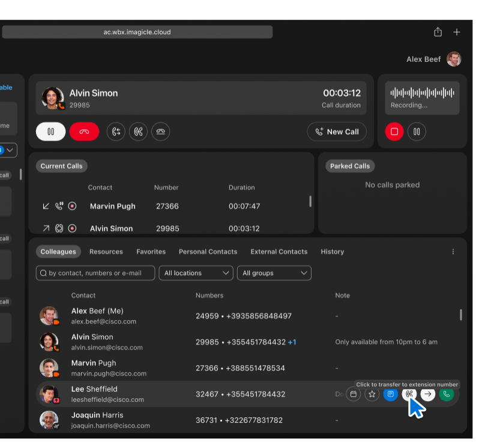Image resolution: width=479 pixels, height=448 pixels.
Task: Click the Note column header in contacts
Action: point(343,295)
